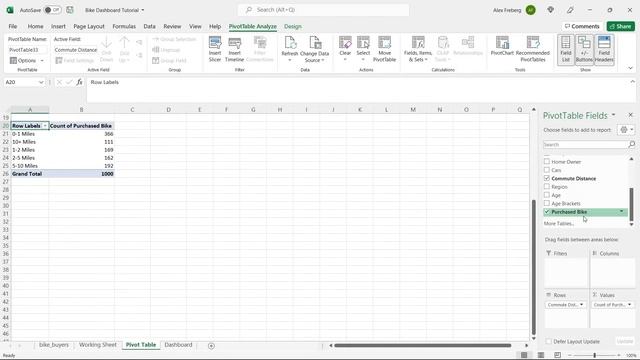Uncheck the Purchased Bike field
640x360 pixels.
click(547, 212)
